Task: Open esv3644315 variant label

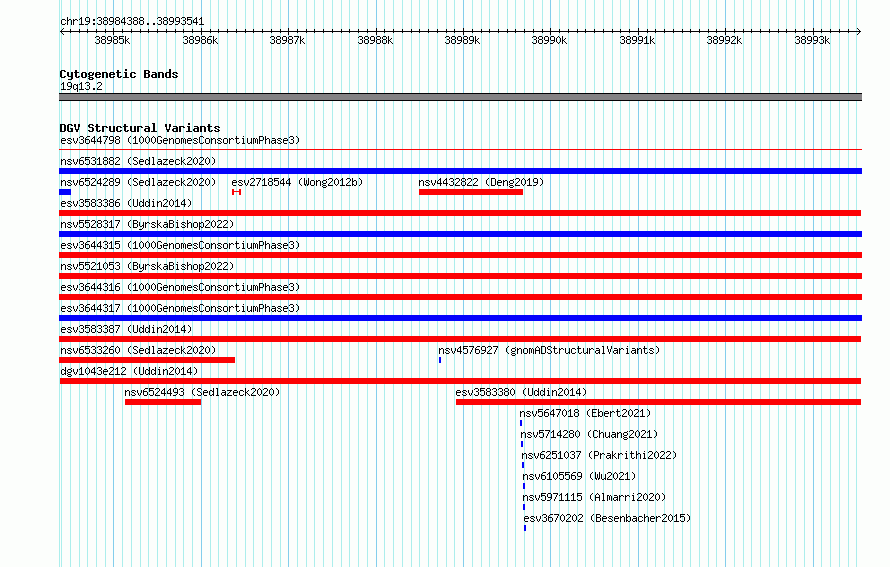Action: pos(180,245)
